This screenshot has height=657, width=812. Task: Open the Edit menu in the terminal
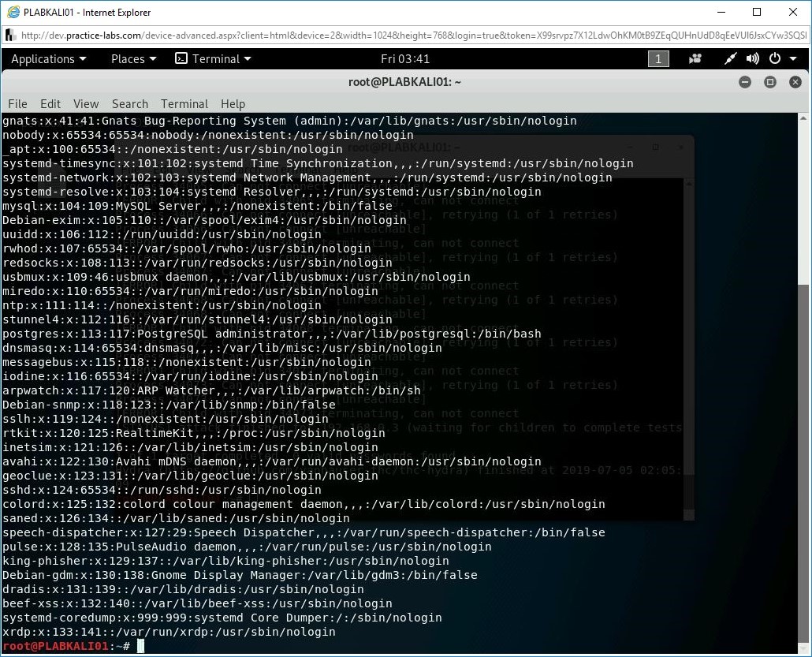50,103
